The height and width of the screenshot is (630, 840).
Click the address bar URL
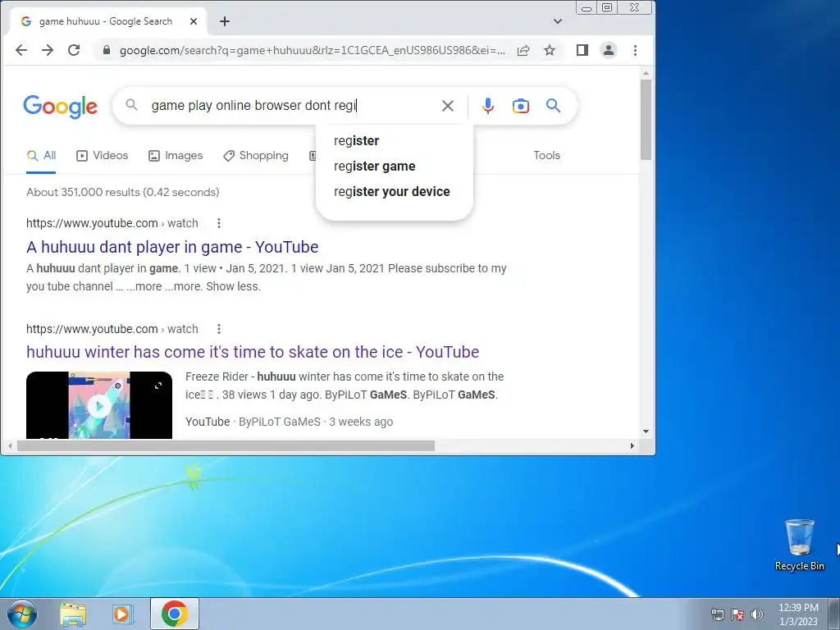coord(313,50)
